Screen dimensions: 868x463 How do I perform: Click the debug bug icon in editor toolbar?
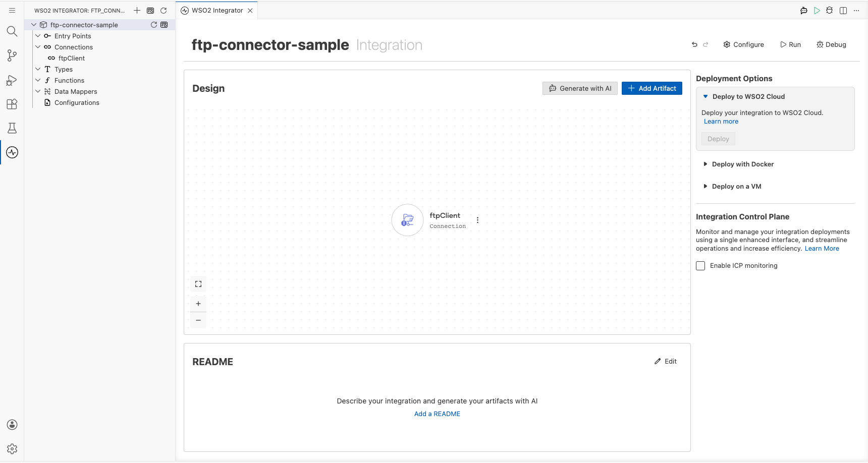click(x=830, y=11)
